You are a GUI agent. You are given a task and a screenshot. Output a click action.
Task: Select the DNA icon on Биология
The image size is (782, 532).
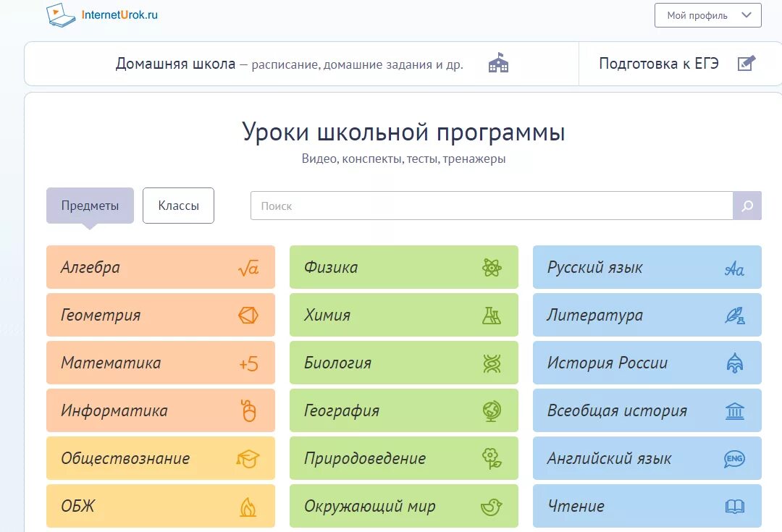pos(492,363)
